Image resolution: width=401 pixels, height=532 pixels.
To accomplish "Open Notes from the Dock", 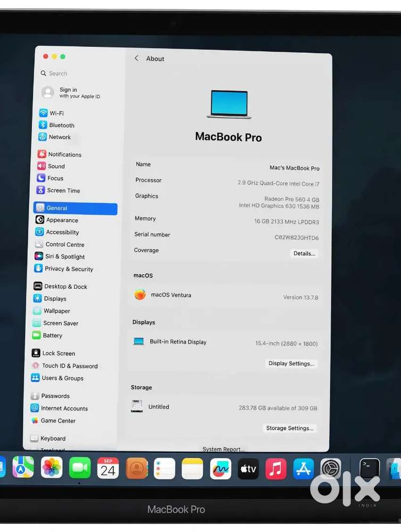I will pos(192,469).
